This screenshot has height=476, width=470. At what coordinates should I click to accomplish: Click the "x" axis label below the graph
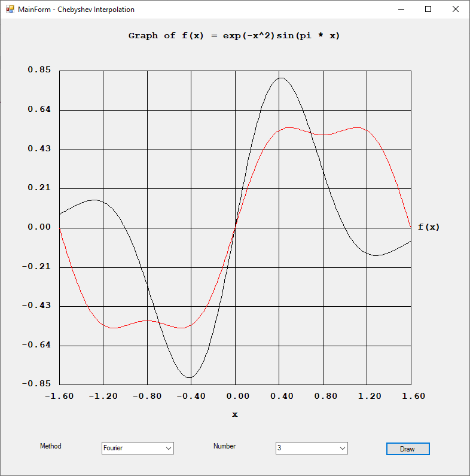[235, 414]
